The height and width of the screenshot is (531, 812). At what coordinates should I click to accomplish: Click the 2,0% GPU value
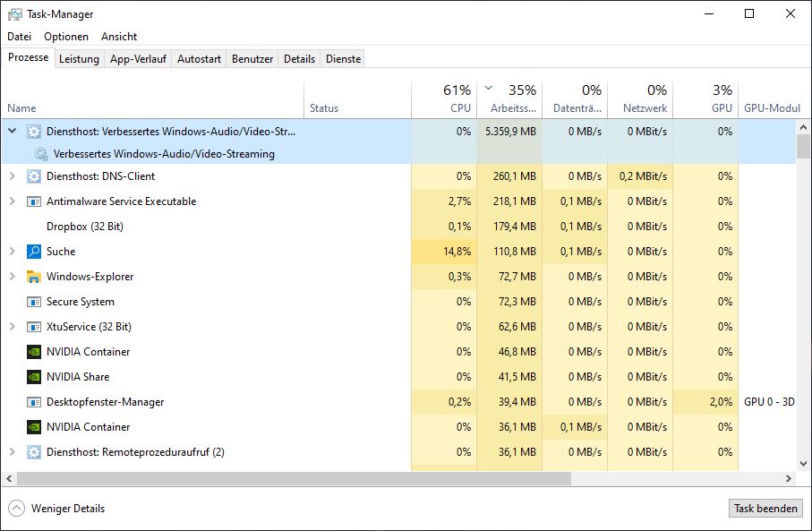click(x=721, y=402)
